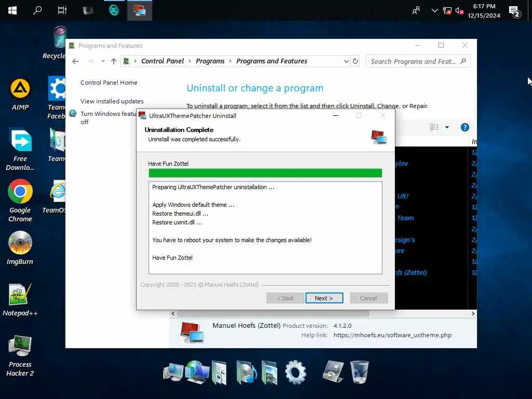532x399 pixels.
Task: Open the globe and monitor dock icon
Action: tap(197, 372)
